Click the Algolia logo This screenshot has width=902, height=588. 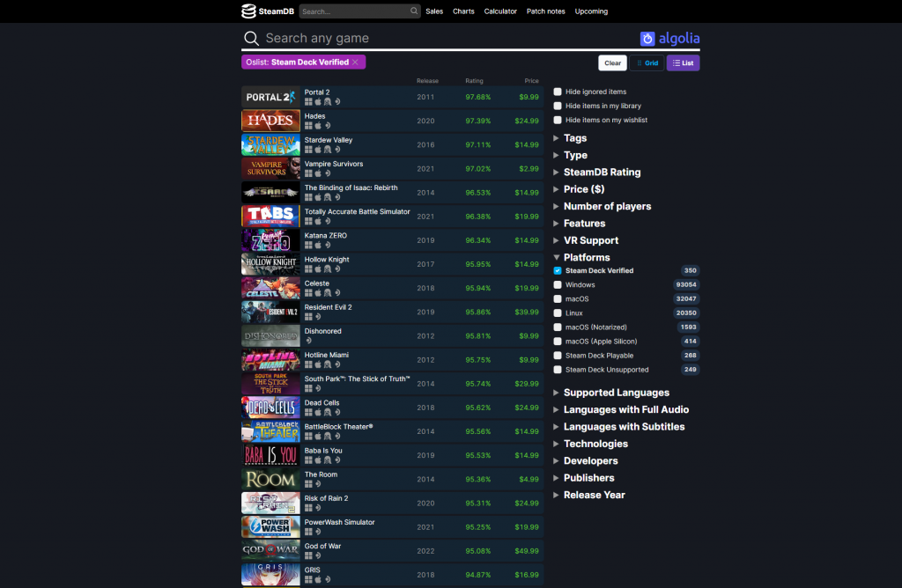(x=669, y=39)
